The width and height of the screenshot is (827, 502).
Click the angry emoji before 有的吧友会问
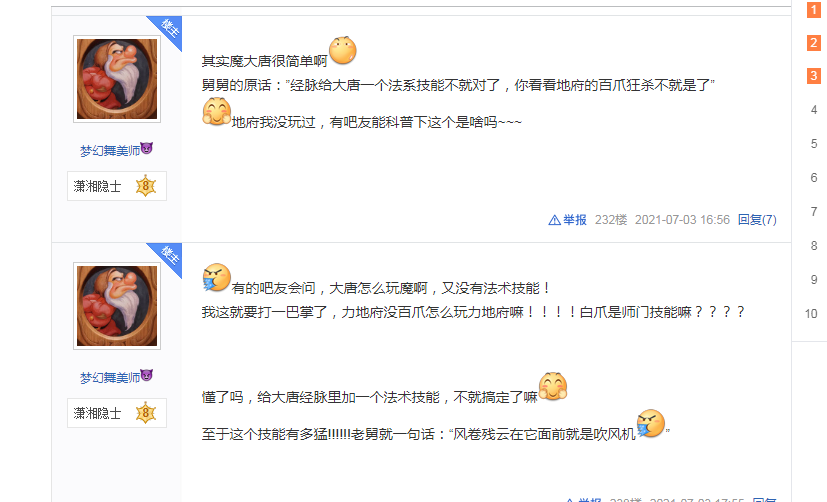tap(217, 277)
